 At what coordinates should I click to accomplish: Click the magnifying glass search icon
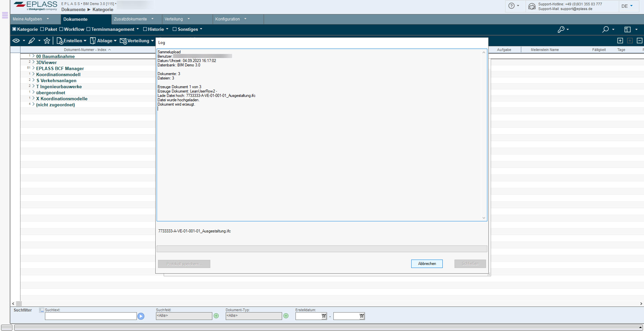pos(605,30)
